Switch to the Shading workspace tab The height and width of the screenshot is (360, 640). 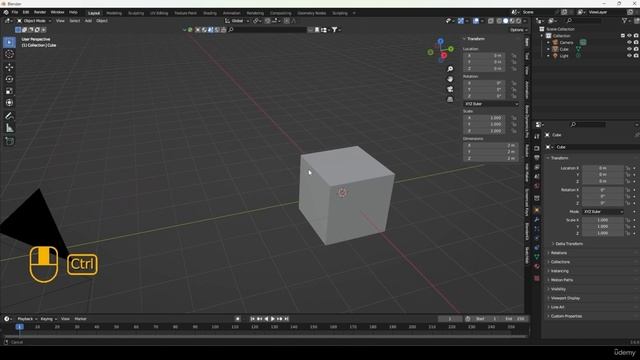(x=210, y=13)
